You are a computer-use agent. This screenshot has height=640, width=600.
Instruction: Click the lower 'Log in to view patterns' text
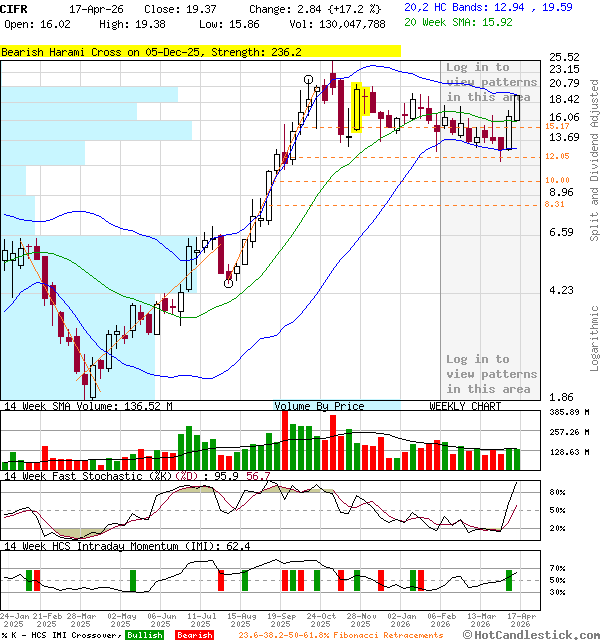pyautogui.click(x=490, y=374)
